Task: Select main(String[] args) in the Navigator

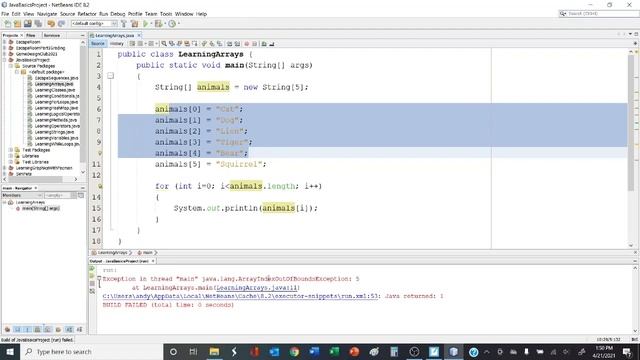Action: tap(40, 209)
